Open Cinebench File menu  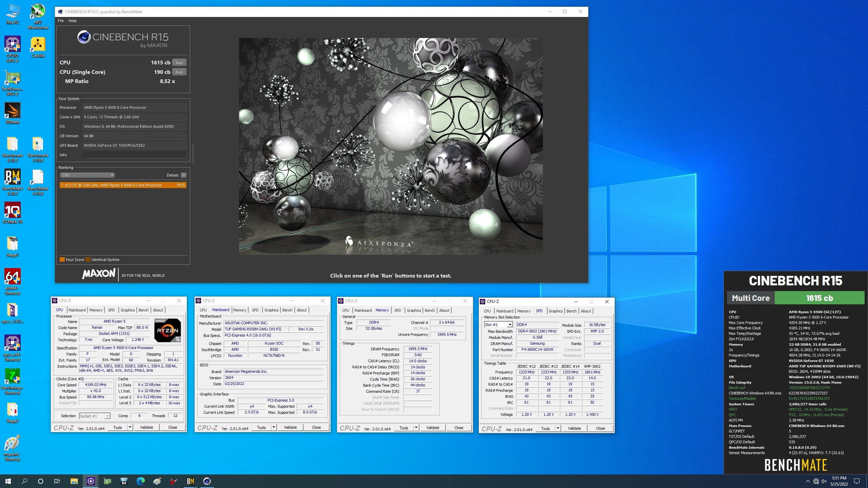(x=61, y=21)
